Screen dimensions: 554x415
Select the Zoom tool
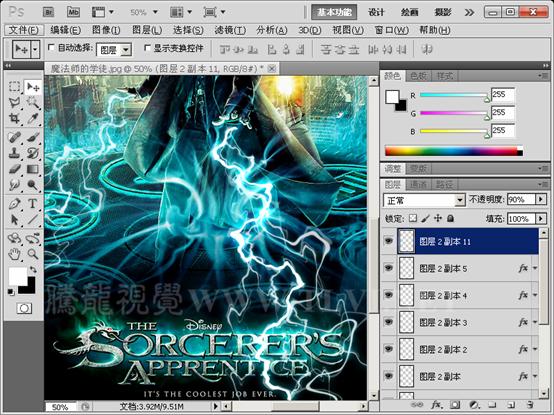tap(33, 254)
